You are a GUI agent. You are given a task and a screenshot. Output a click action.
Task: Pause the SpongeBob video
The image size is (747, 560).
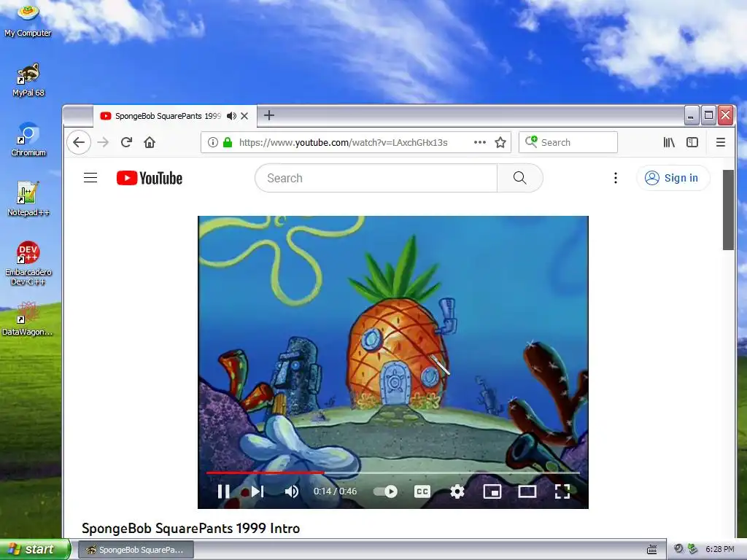(223, 491)
